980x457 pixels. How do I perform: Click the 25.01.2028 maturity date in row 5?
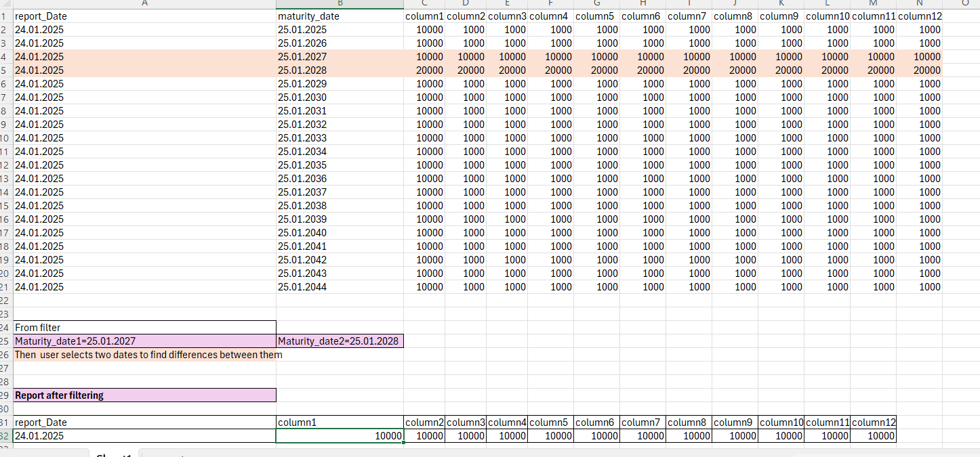click(x=302, y=70)
